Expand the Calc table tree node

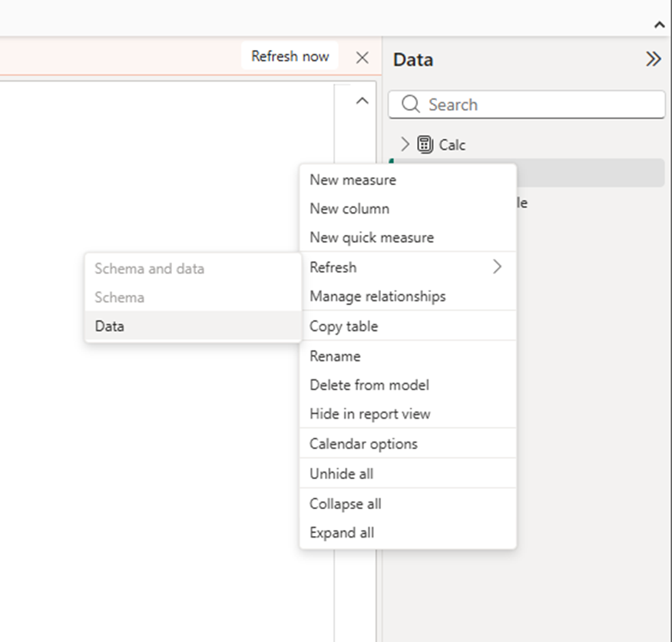[406, 144]
